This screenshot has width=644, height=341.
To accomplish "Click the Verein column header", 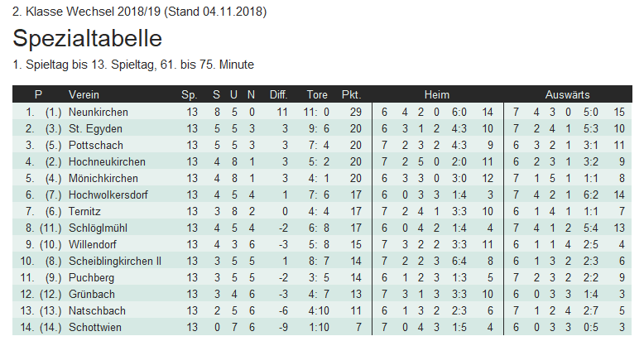I will click(84, 94).
